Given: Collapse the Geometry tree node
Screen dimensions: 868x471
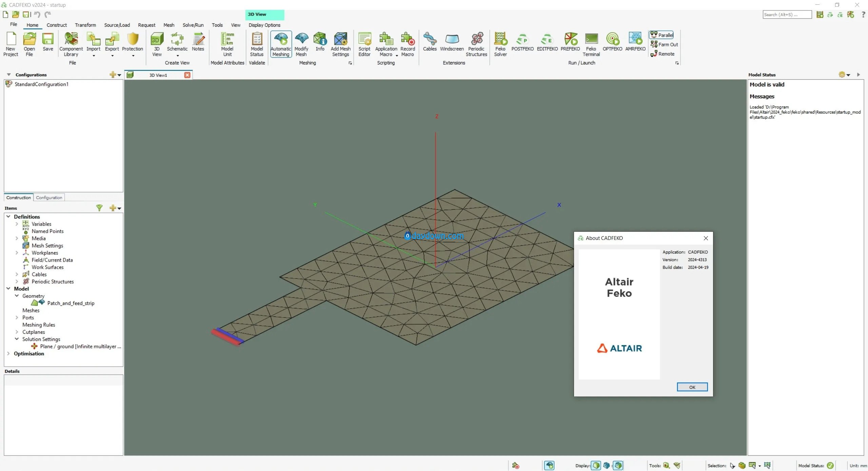Looking at the screenshot, I should 17,296.
